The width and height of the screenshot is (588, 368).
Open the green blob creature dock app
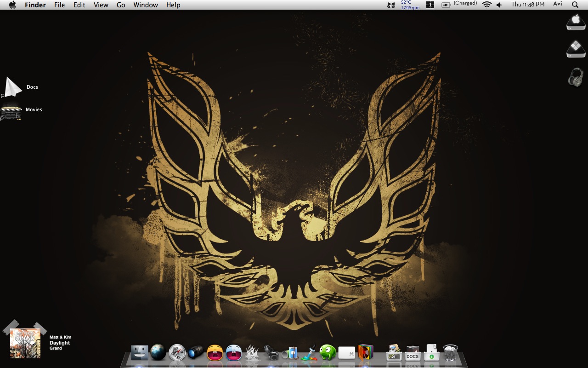[x=328, y=353]
